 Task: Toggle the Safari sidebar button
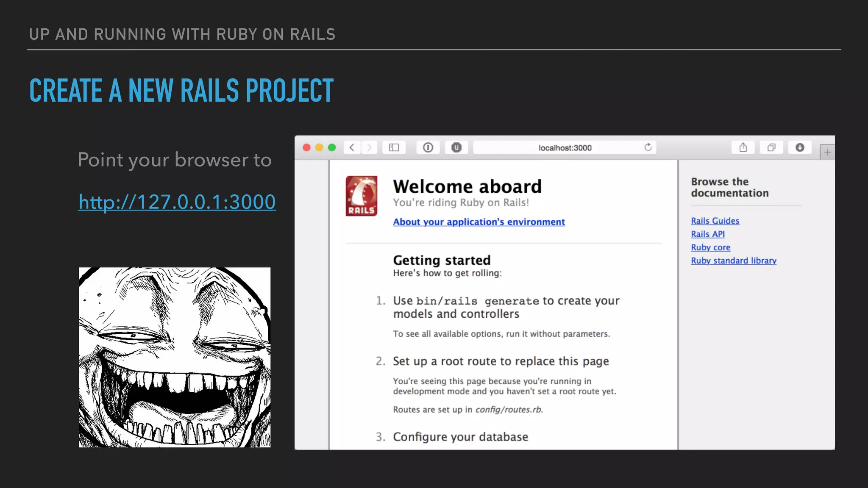pyautogui.click(x=394, y=147)
